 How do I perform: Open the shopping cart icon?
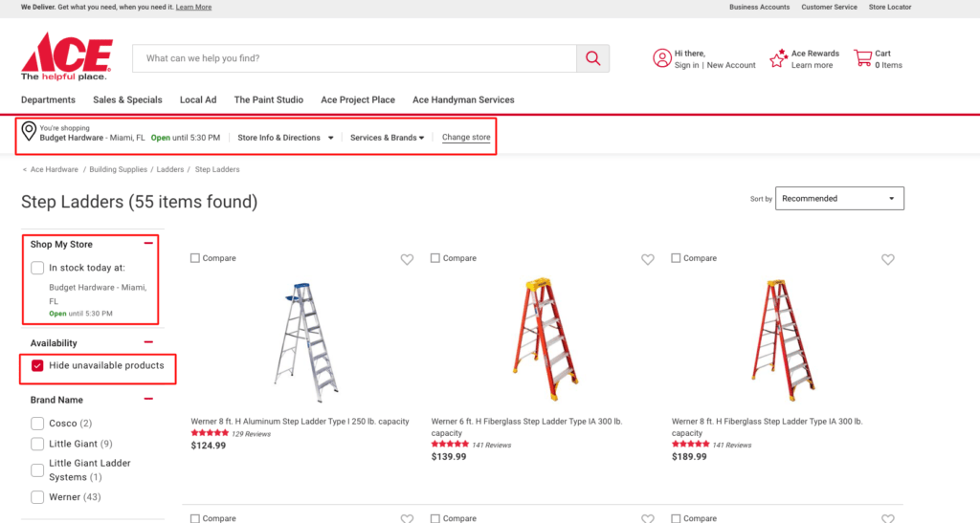coord(862,58)
